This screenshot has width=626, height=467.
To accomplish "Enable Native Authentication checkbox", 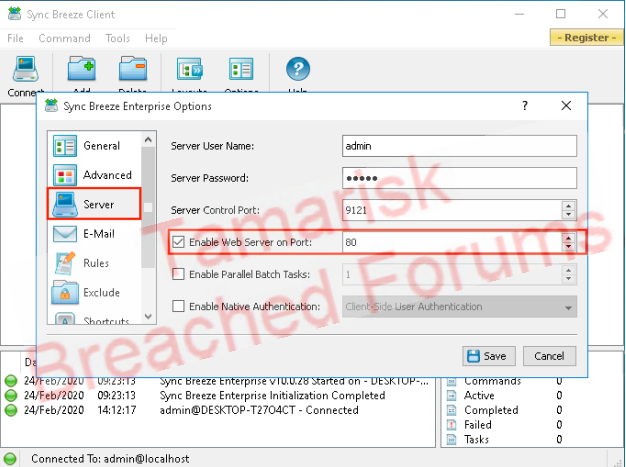I will tap(178, 306).
